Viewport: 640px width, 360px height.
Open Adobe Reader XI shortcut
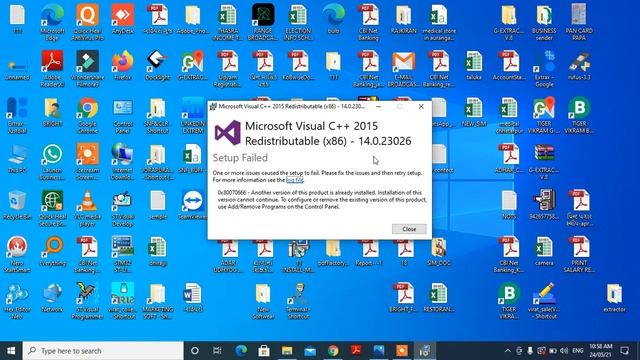tap(52, 69)
